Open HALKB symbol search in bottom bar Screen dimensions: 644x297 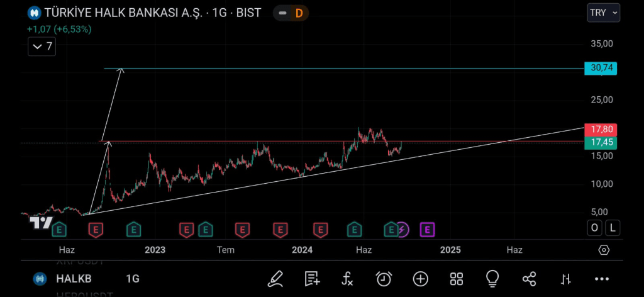point(74,279)
